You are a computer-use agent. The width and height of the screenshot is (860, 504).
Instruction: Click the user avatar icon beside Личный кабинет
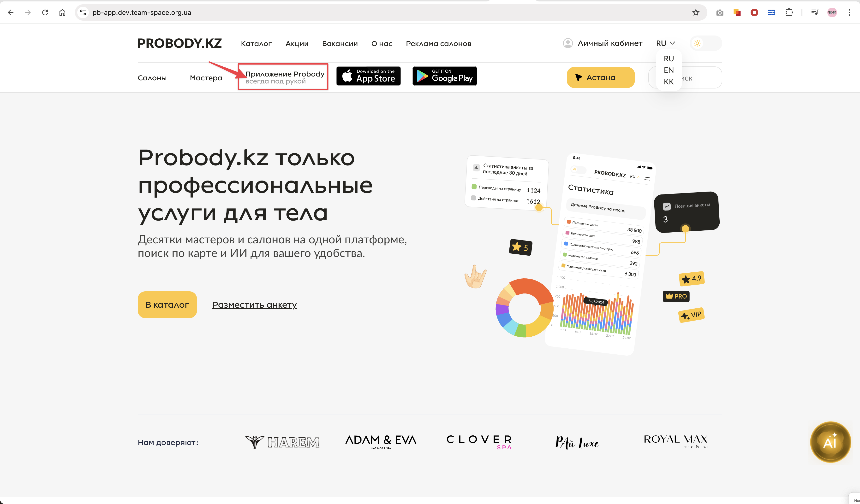(567, 43)
